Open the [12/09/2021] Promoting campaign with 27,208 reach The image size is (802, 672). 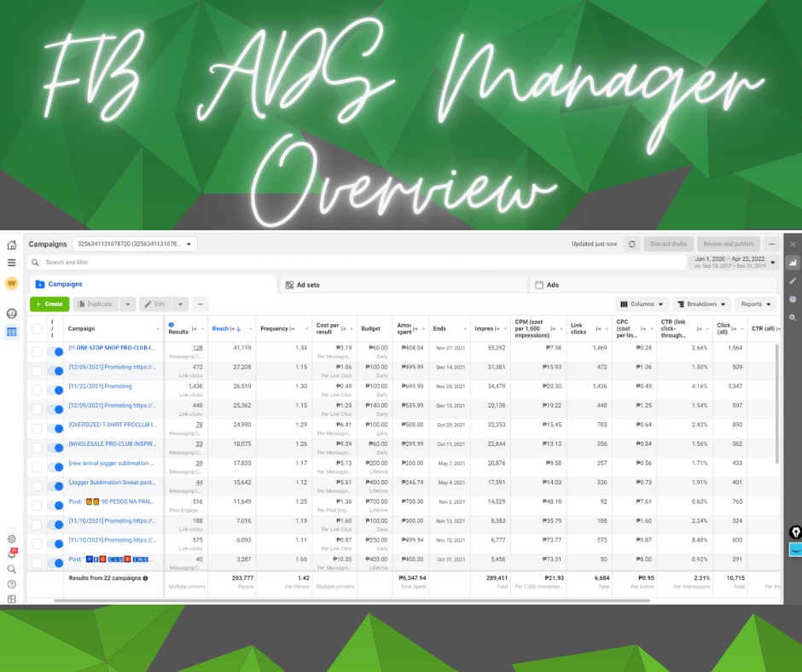(x=113, y=368)
